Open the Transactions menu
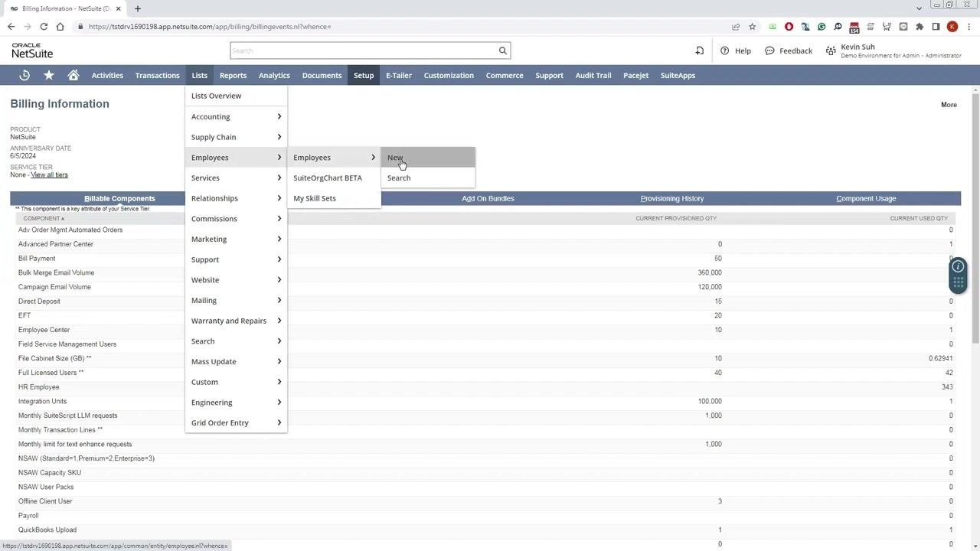 coord(157,75)
